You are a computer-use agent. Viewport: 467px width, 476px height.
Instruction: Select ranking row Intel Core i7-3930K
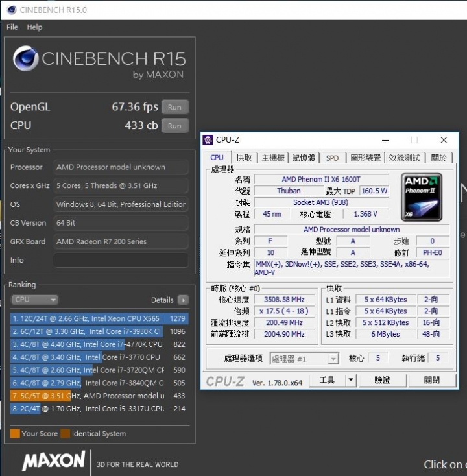[99, 331]
